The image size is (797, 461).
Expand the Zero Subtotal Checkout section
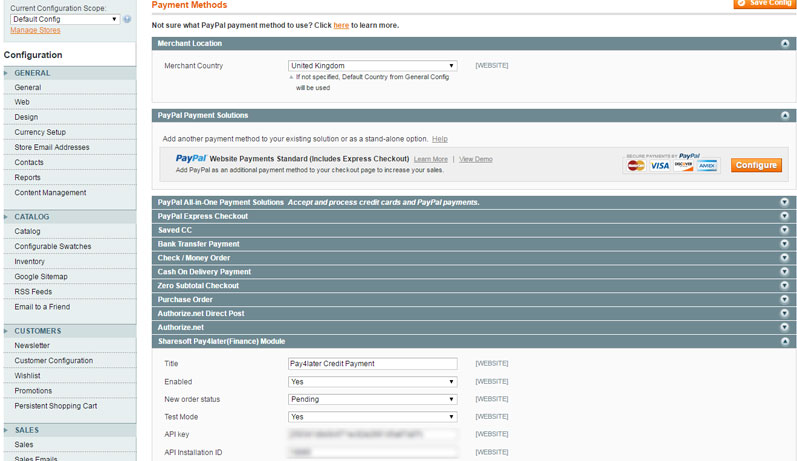(x=785, y=286)
